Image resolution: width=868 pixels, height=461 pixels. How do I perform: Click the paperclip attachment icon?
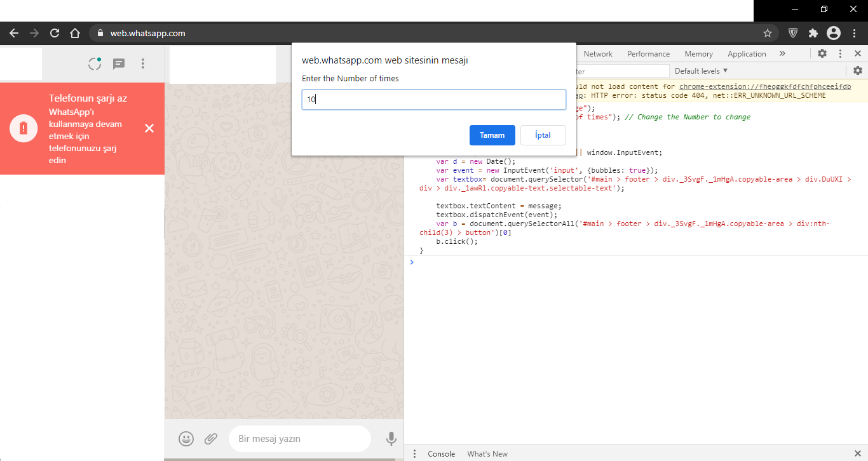pyautogui.click(x=211, y=438)
